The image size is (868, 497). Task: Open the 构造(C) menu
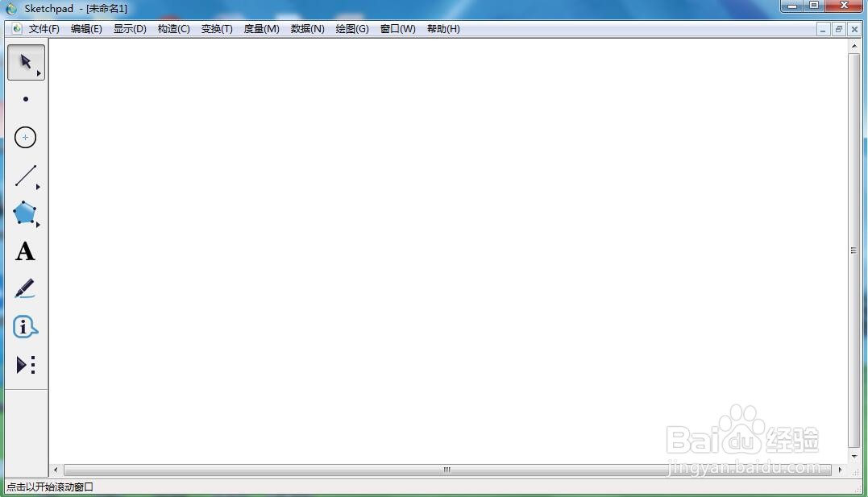click(x=174, y=29)
